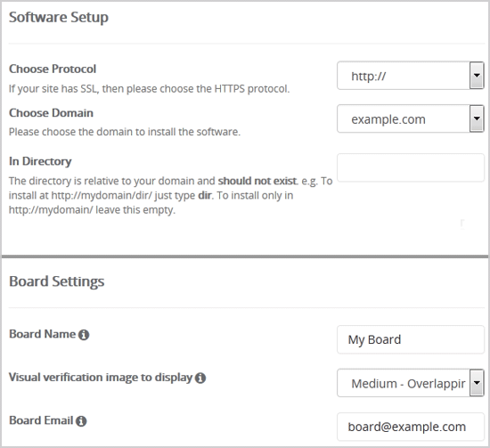
Task: Click the Choose Domain label
Action: [51, 113]
